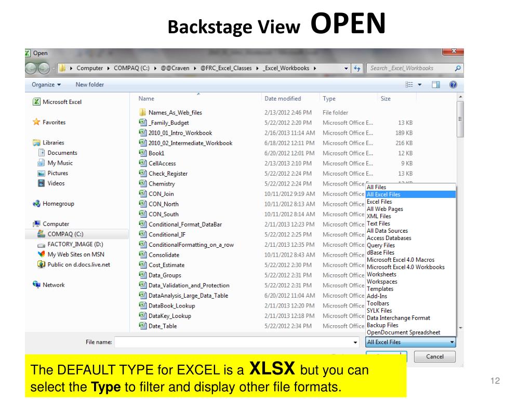
Task: Click the Favorites star icon
Action: pyautogui.click(x=36, y=122)
